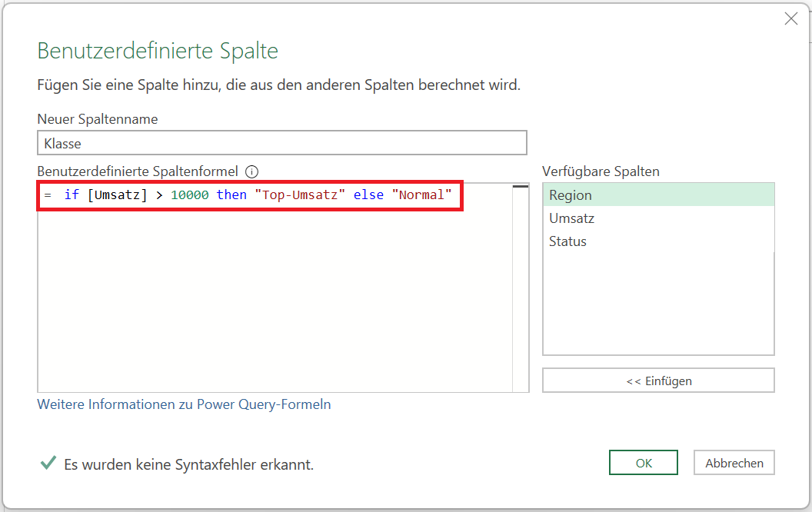Click the green checkmark syntax status icon
The height and width of the screenshot is (512, 812).
48,463
